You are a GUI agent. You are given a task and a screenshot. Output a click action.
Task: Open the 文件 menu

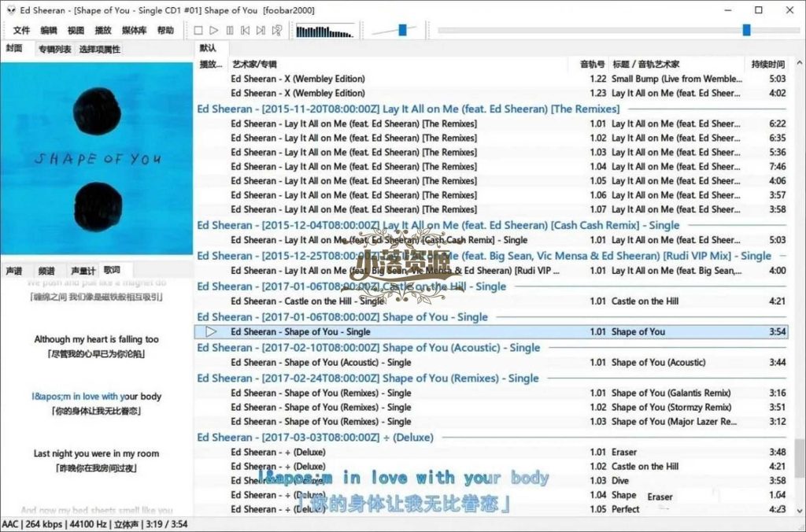(21, 31)
